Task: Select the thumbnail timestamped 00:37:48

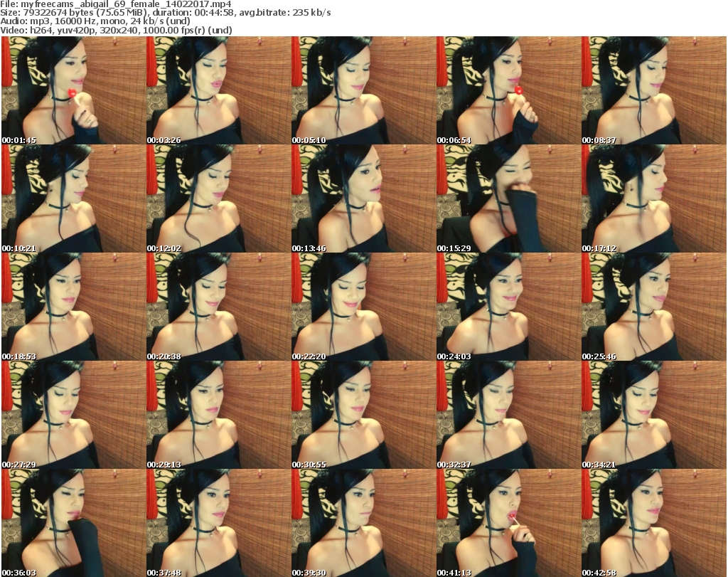Action: click(219, 523)
